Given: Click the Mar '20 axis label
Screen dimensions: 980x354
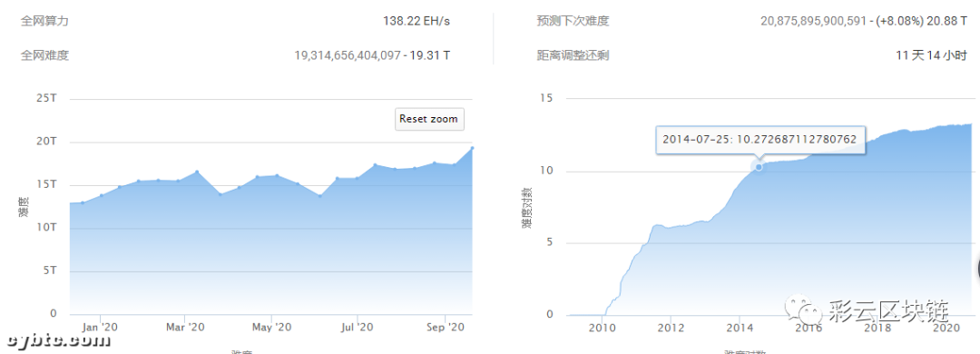Looking at the screenshot, I should pyautogui.click(x=186, y=327).
